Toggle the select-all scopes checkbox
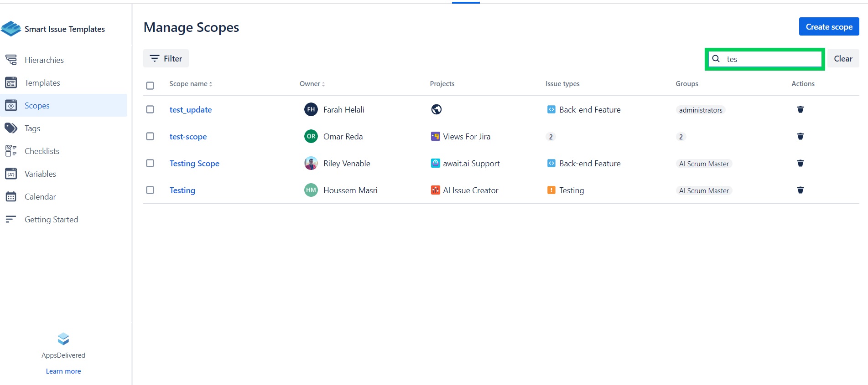Image resolution: width=868 pixels, height=385 pixels. click(x=150, y=86)
